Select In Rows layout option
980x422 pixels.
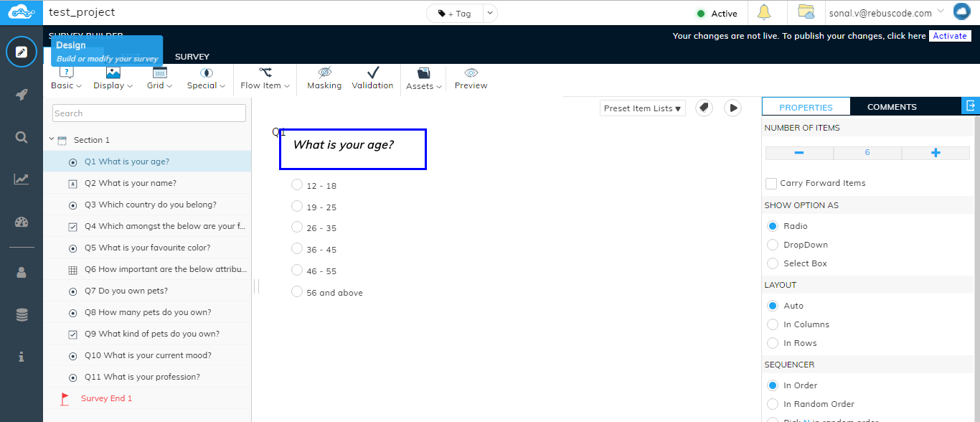(x=773, y=343)
